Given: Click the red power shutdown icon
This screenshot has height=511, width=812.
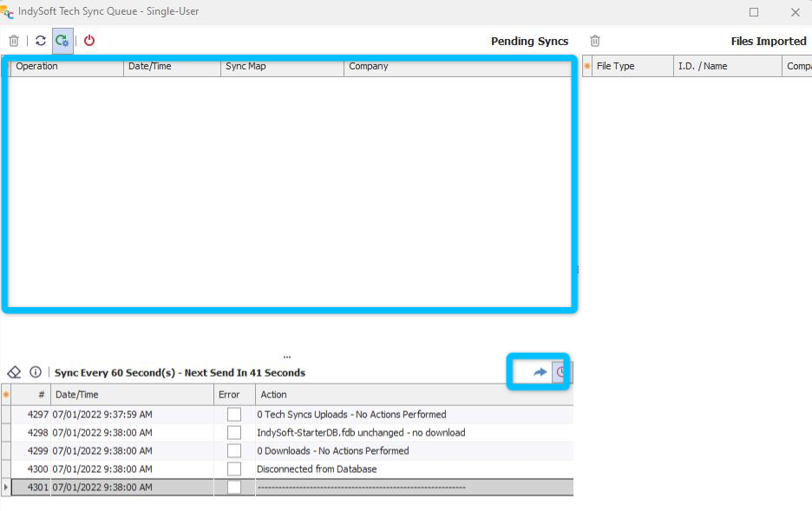Looking at the screenshot, I should (x=89, y=41).
